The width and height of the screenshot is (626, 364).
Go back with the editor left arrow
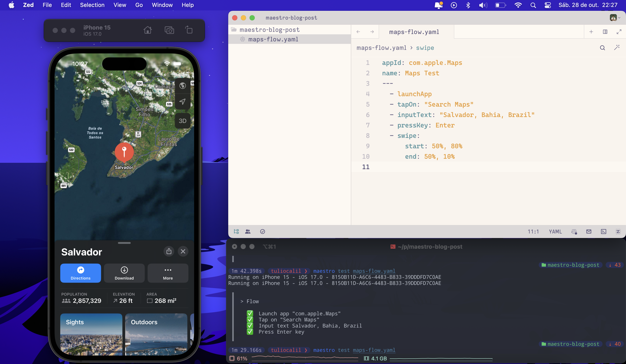[358, 32]
